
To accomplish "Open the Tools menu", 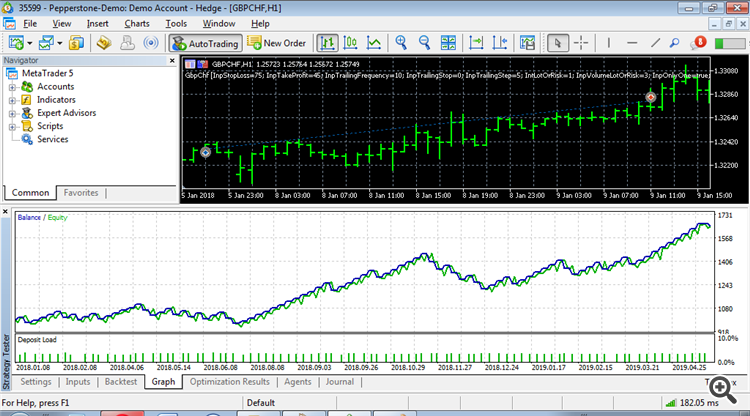I will click(x=176, y=23).
